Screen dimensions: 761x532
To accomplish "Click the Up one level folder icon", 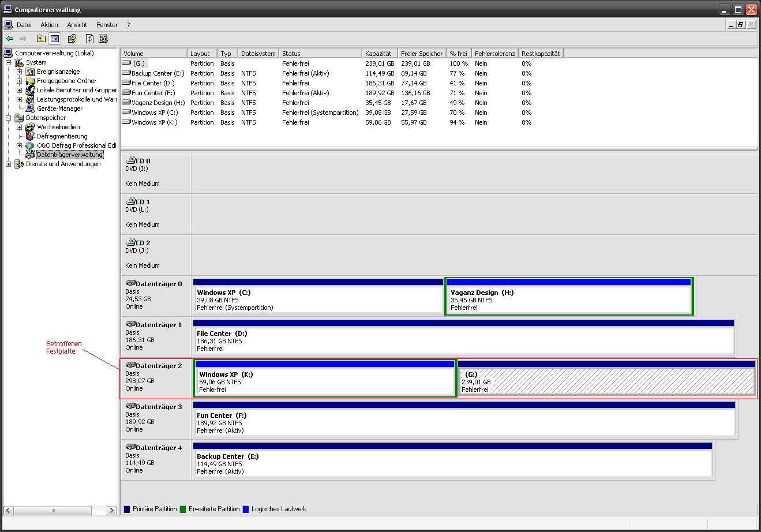I will [x=41, y=39].
